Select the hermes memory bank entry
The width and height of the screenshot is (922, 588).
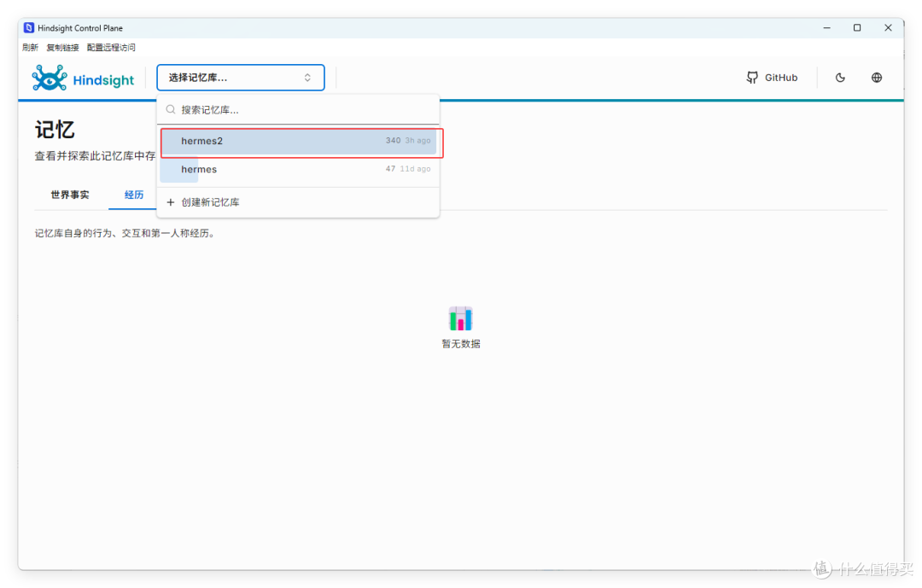[299, 169]
